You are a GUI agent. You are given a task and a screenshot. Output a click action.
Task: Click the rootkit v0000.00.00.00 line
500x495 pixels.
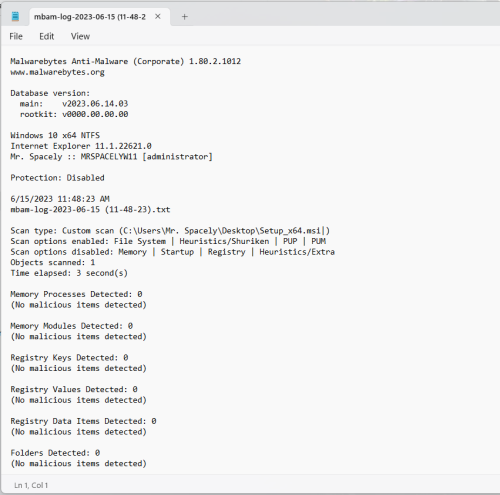pyautogui.click(x=74, y=114)
